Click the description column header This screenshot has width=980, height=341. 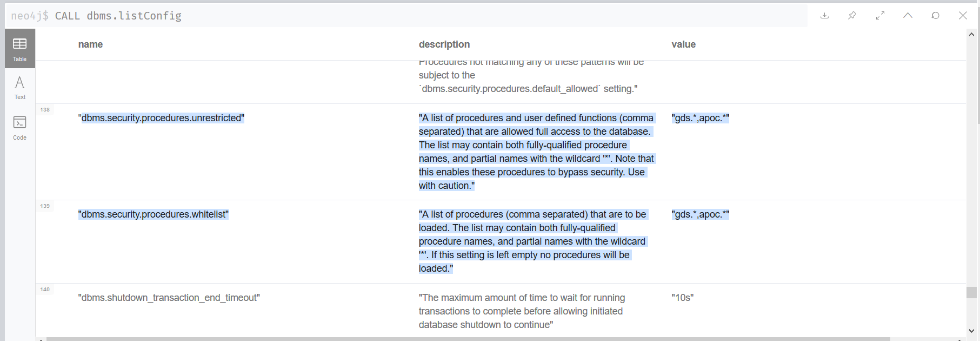coord(444,44)
